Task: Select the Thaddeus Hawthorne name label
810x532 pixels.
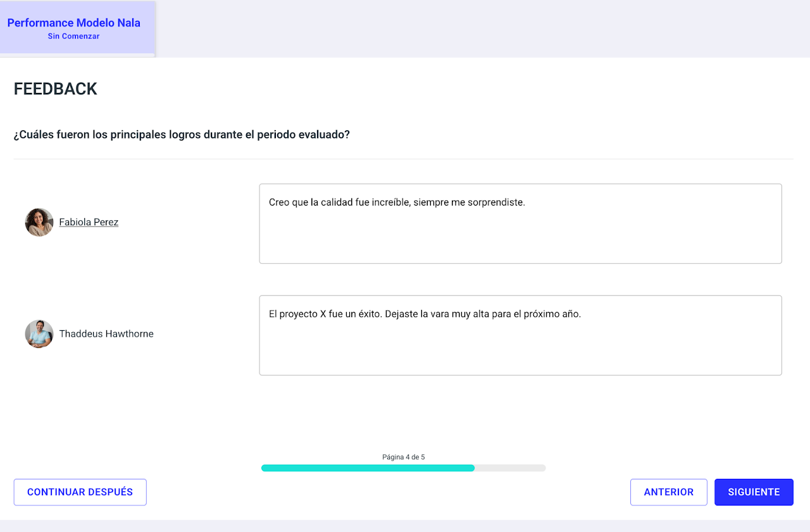Action: click(x=106, y=334)
